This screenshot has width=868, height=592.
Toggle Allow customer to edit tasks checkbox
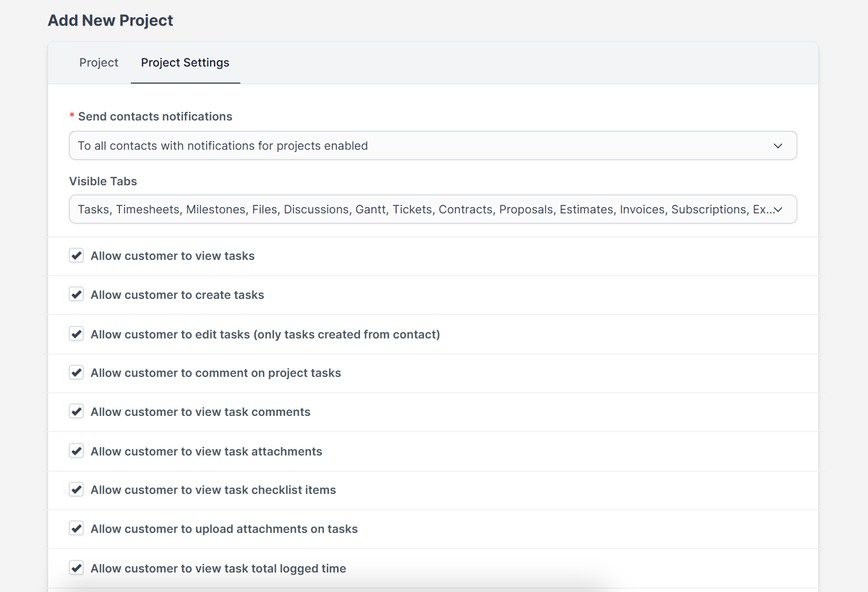point(76,334)
